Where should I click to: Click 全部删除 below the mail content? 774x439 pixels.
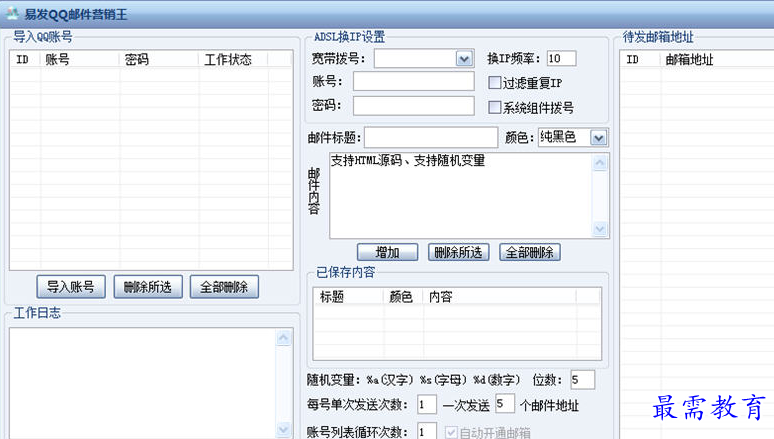point(530,252)
